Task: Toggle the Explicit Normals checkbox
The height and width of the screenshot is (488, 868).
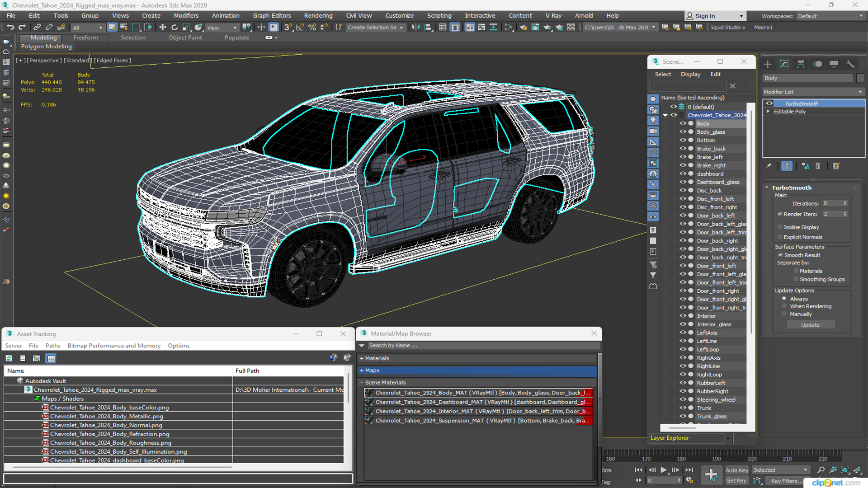Action: tap(780, 237)
